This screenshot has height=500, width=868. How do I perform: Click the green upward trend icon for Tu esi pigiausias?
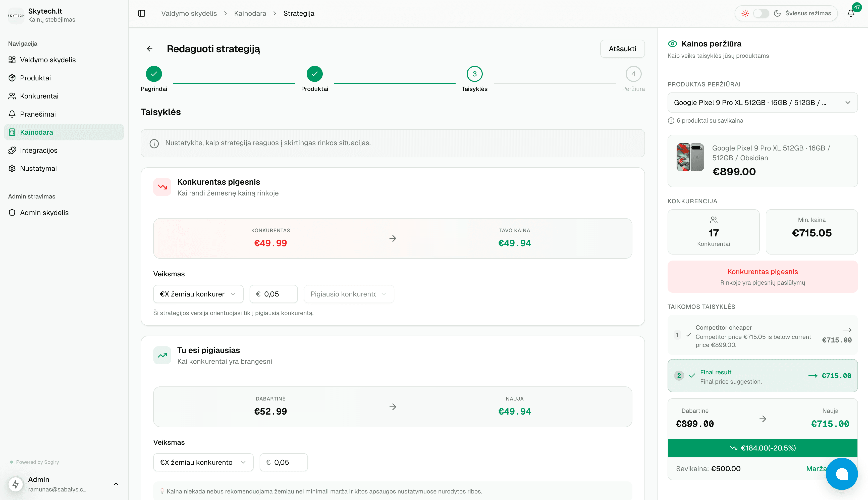(162, 355)
